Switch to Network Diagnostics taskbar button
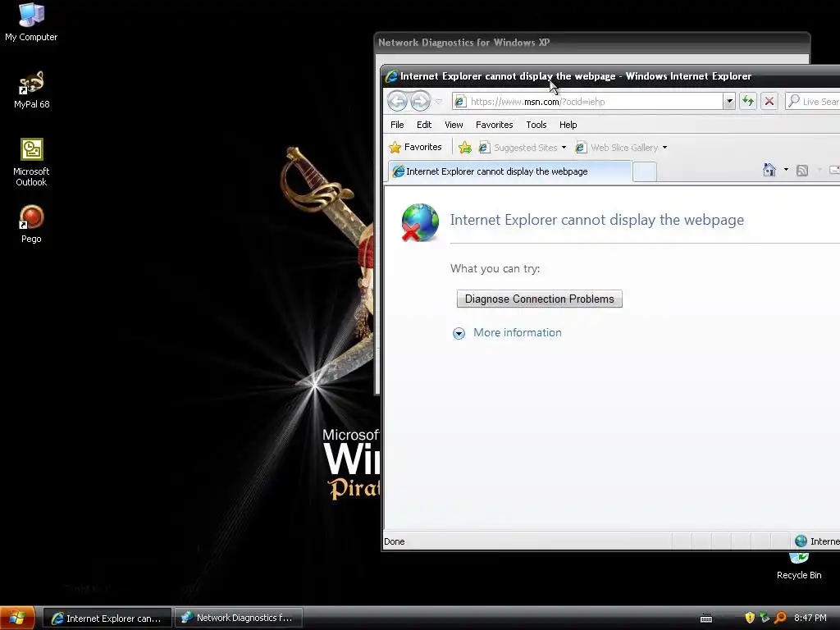This screenshot has height=630, width=840. [x=239, y=618]
